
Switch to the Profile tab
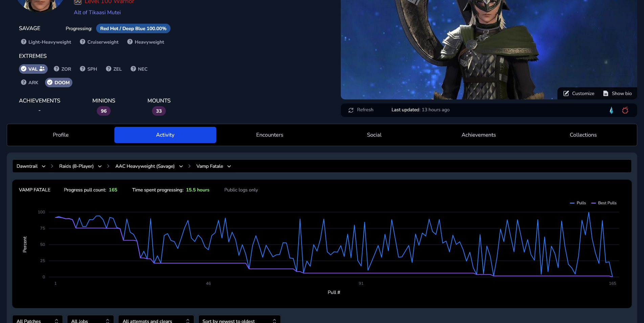(61, 135)
